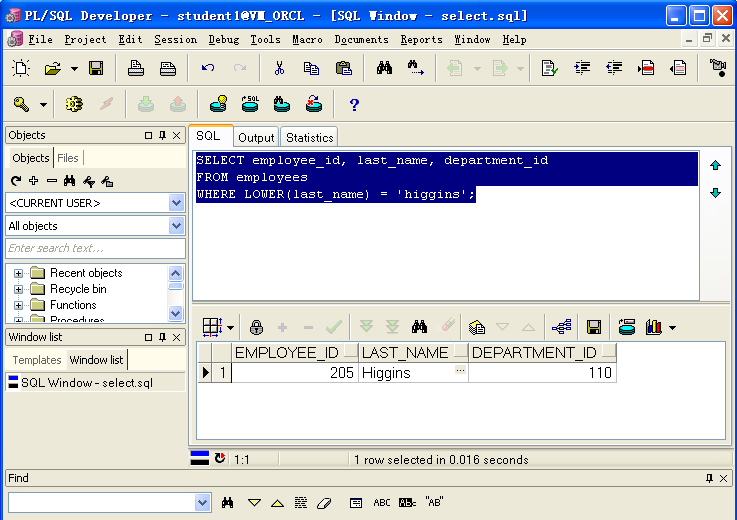The image size is (737, 520).
Task: Open the All objects filter dropdown
Action: (176, 226)
